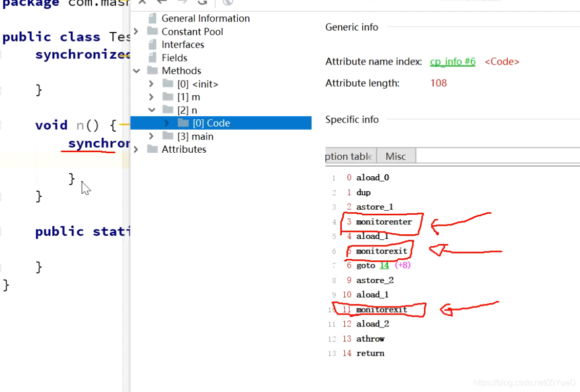Select the General Information page icon

tap(152, 18)
